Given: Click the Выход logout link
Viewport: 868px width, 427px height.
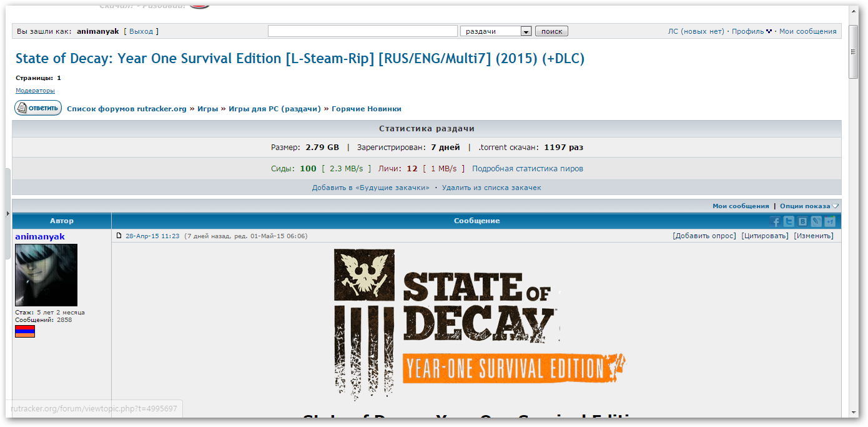Looking at the screenshot, I should [x=141, y=31].
